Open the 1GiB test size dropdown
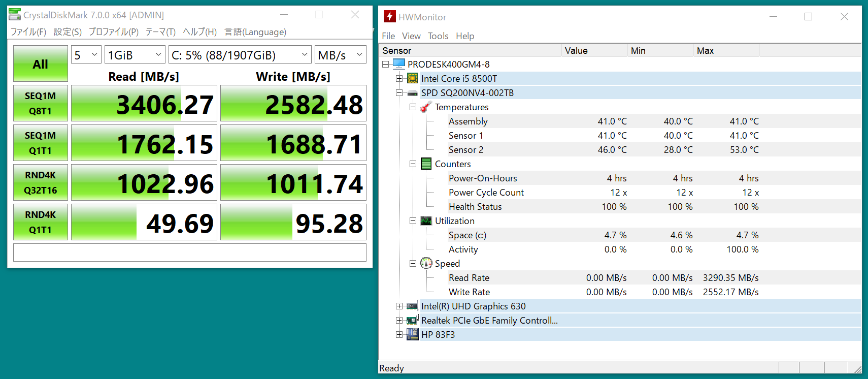This screenshot has width=868, height=379. [135, 55]
